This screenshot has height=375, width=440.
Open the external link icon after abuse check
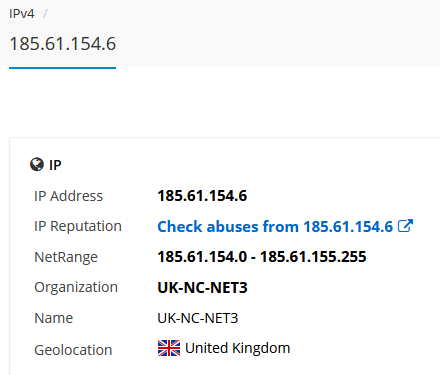pos(405,226)
